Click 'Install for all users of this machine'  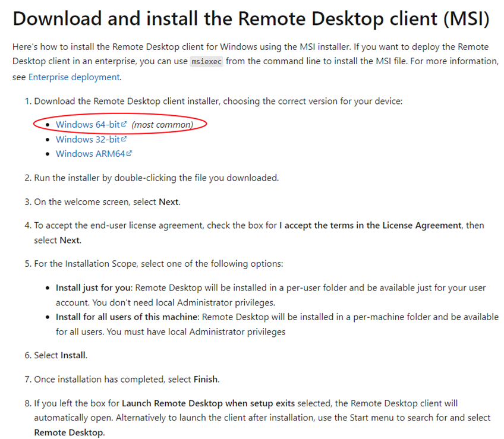(x=127, y=317)
